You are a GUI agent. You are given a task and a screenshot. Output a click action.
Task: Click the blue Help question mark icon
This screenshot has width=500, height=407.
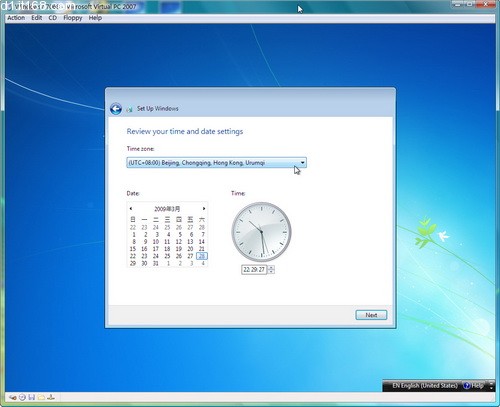[x=467, y=386]
